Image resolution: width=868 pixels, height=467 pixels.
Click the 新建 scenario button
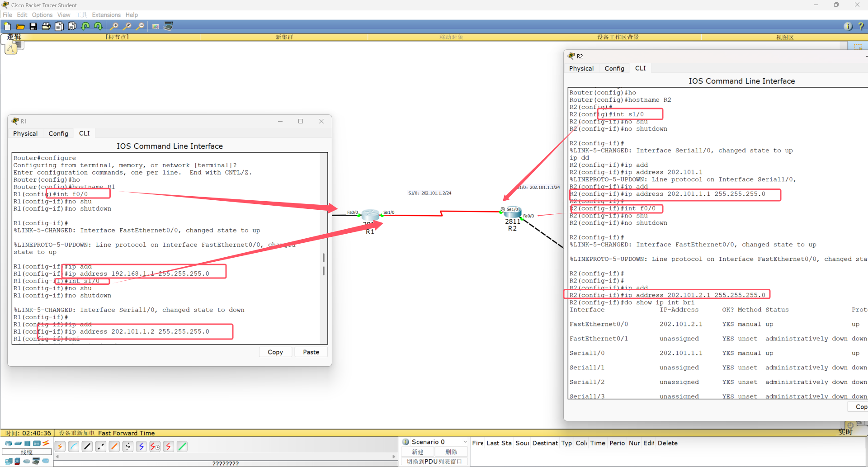(418, 452)
